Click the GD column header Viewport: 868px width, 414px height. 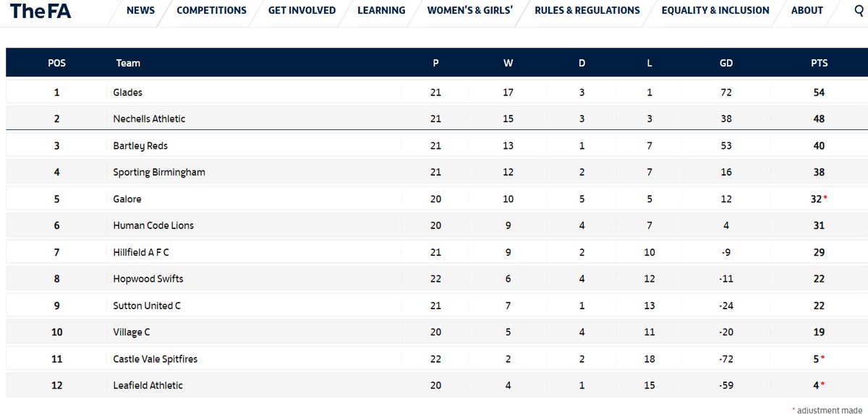pyautogui.click(x=726, y=63)
